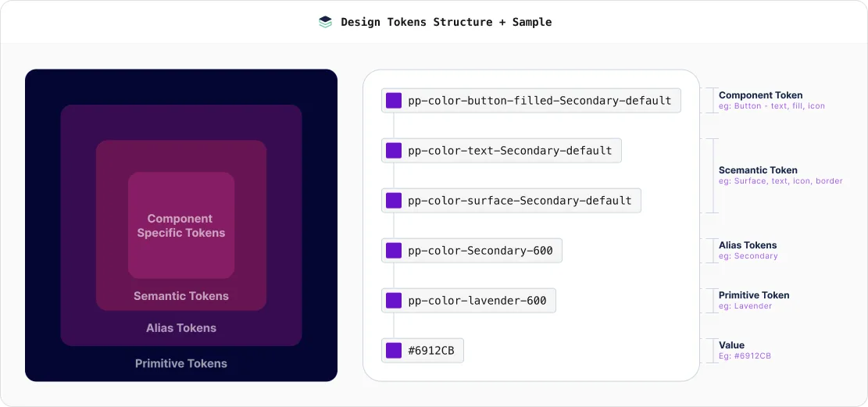868x407 pixels.
Task: Click the 'Alias Tokens' heading on the right
Action: tap(748, 245)
